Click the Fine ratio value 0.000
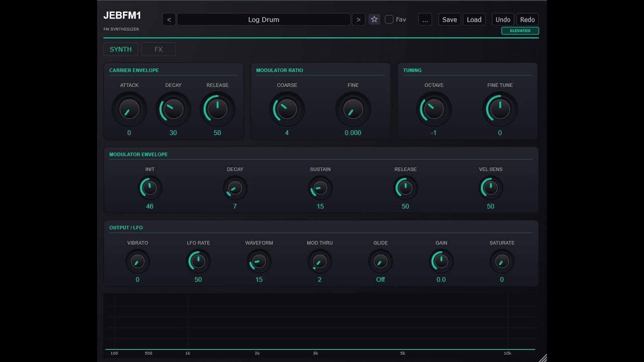Viewport: 644px width, 362px height. coord(353,133)
